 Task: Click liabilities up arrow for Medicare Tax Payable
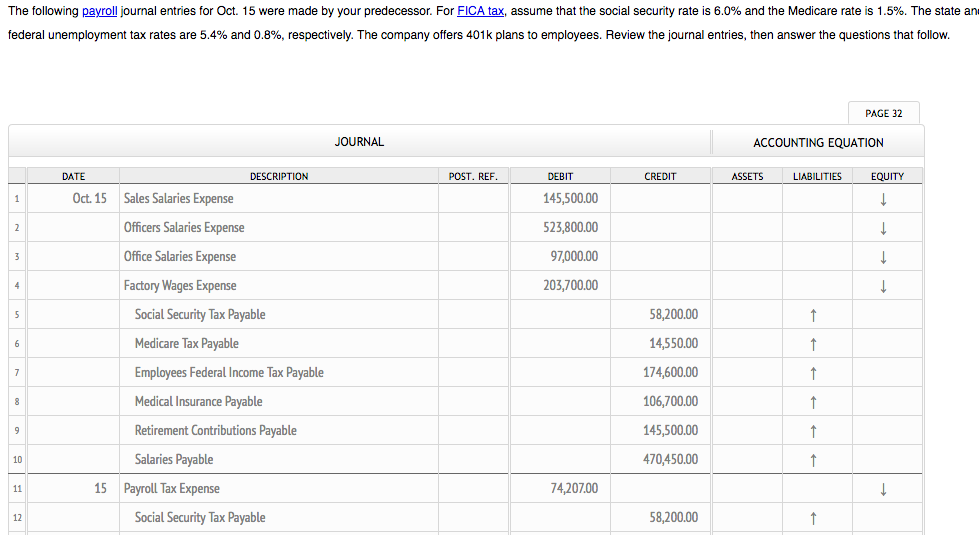[x=813, y=344]
